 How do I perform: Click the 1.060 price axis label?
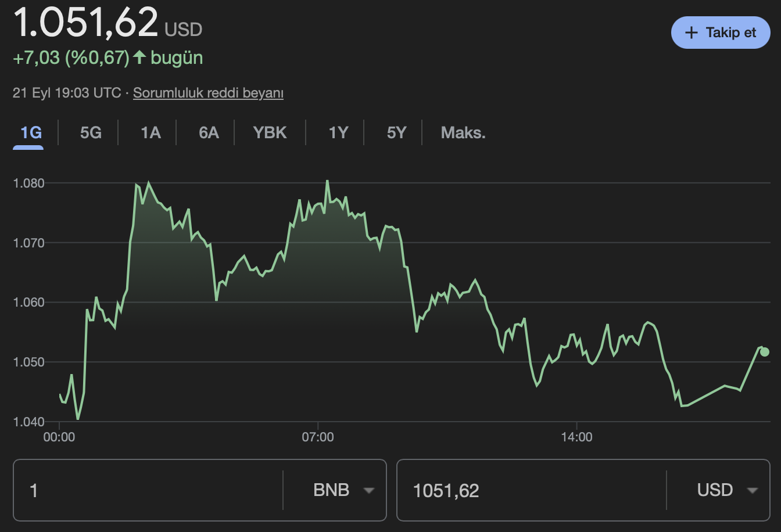[28, 303]
